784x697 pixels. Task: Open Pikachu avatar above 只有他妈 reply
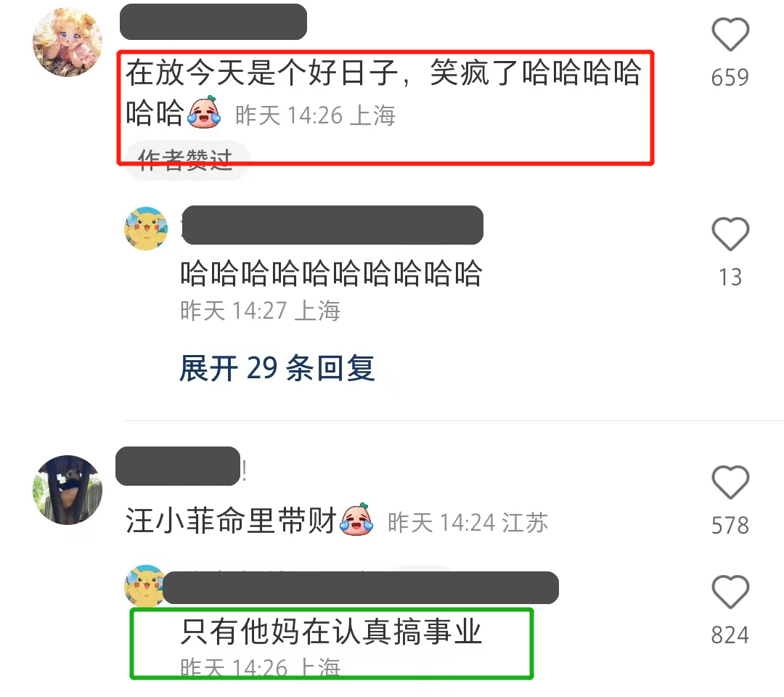pos(144,585)
